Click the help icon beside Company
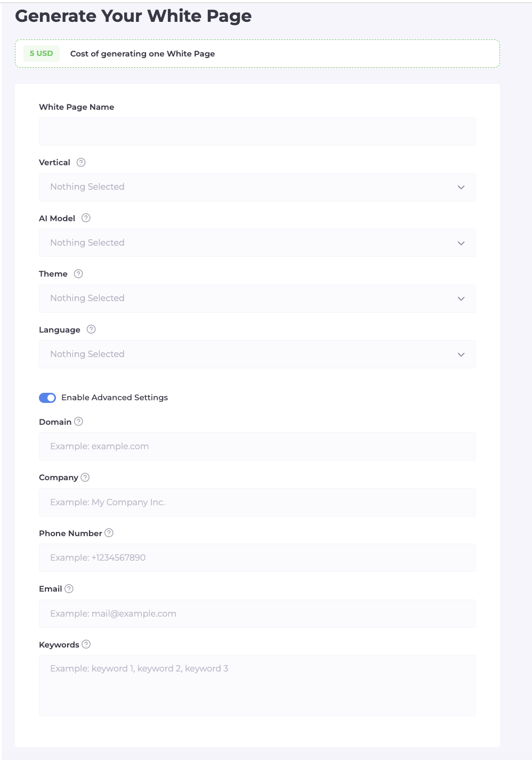 pos(85,477)
